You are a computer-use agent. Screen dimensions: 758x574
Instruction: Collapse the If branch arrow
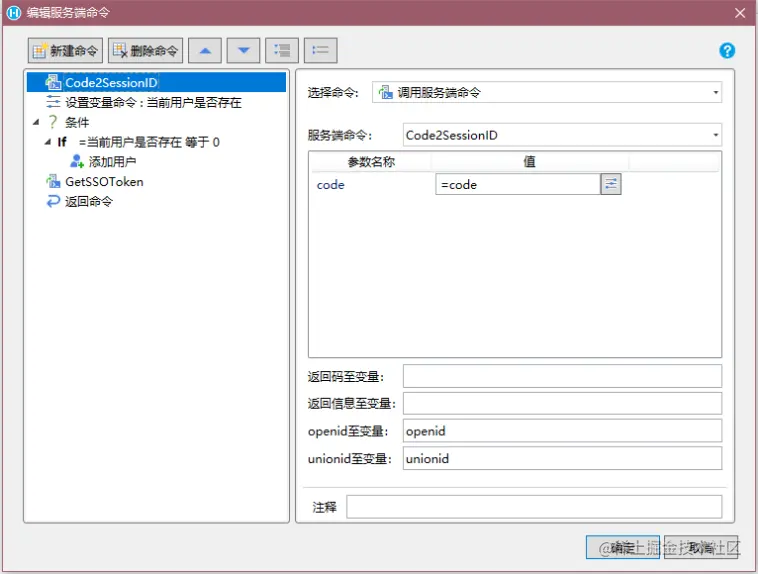point(47,142)
